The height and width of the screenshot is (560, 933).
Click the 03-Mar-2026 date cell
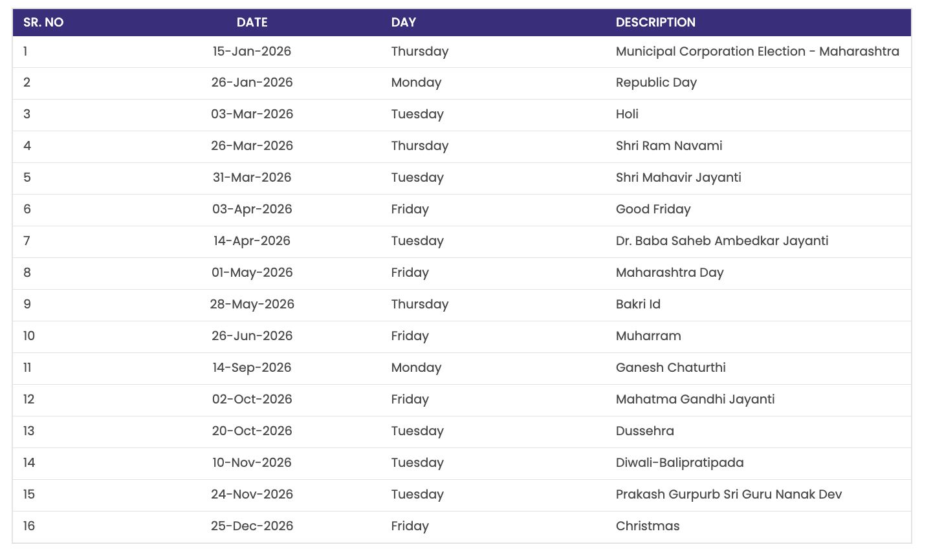[x=252, y=114]
